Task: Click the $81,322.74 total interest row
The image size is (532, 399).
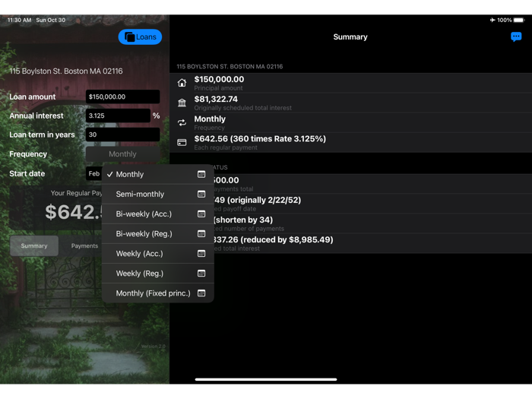Action: click(351, 103)
